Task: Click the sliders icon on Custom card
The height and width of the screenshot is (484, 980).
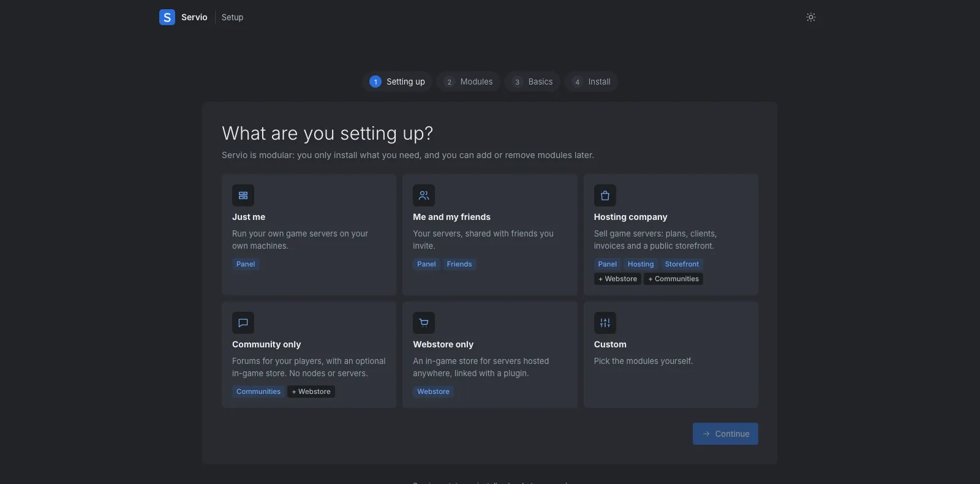Action: tap(605, 323)
